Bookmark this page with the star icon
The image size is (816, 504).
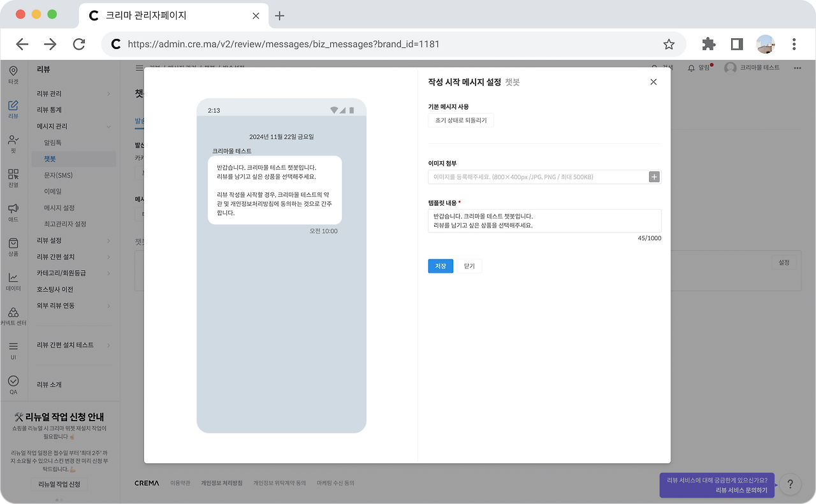coord(669,44)
